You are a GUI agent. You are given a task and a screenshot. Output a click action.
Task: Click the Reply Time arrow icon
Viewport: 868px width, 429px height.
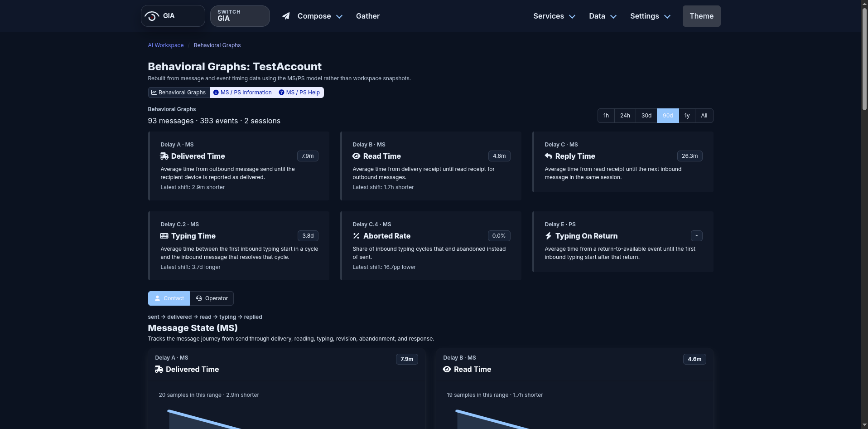click(x=548, y=156)
